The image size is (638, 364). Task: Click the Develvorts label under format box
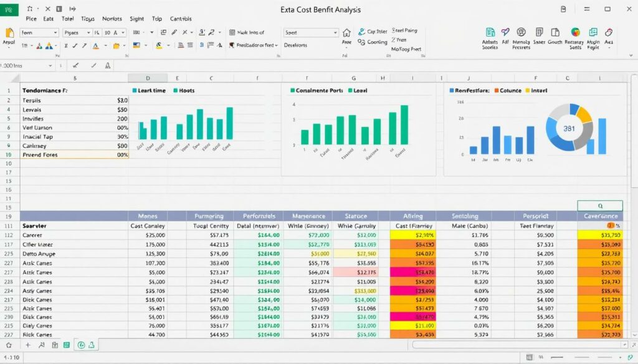[295, 45]
